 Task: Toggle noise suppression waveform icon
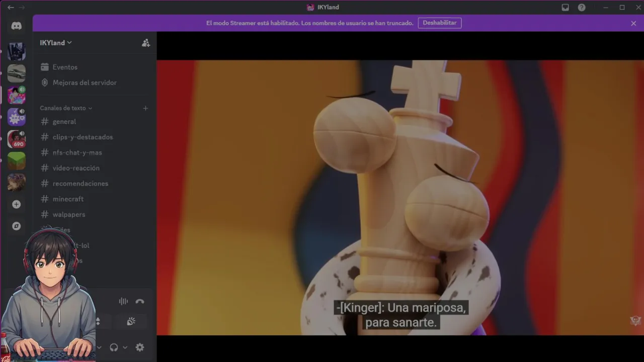coord(123,301)
